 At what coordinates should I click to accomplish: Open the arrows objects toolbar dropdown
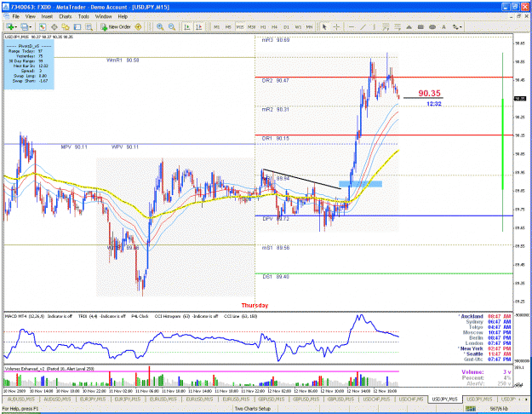(x=457, y=26)
